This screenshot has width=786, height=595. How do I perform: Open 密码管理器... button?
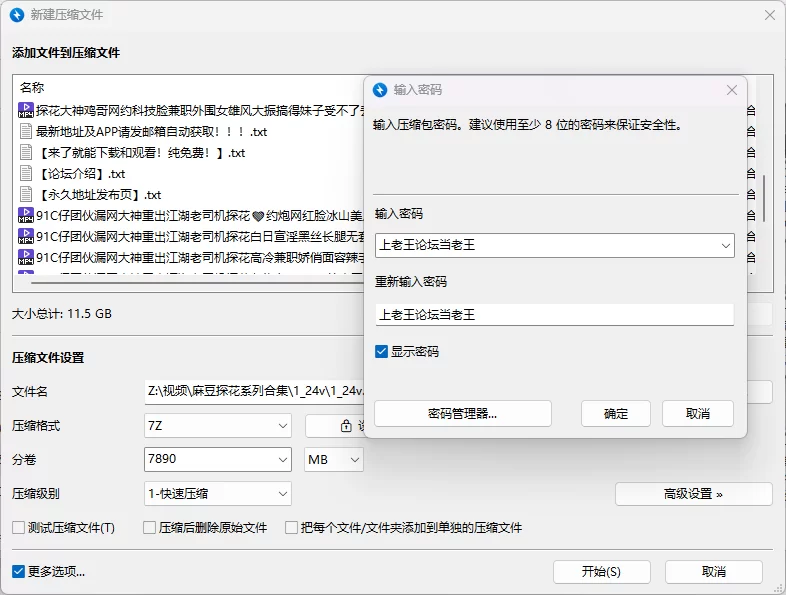[x=462, y=414]
